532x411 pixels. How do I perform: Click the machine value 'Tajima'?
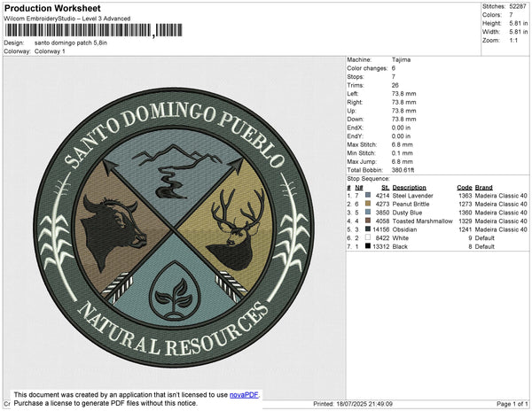click(x=401, y=59)
